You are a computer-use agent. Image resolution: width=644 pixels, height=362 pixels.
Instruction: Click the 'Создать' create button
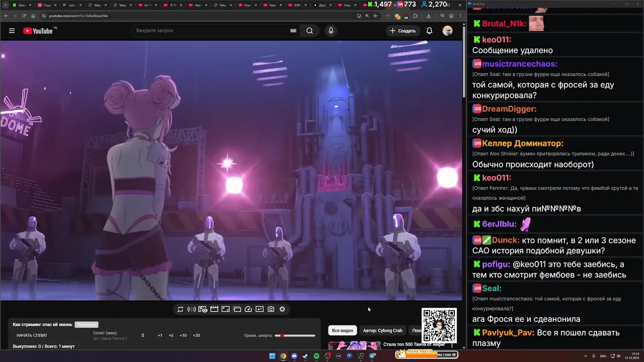click(x=402, y=31)
